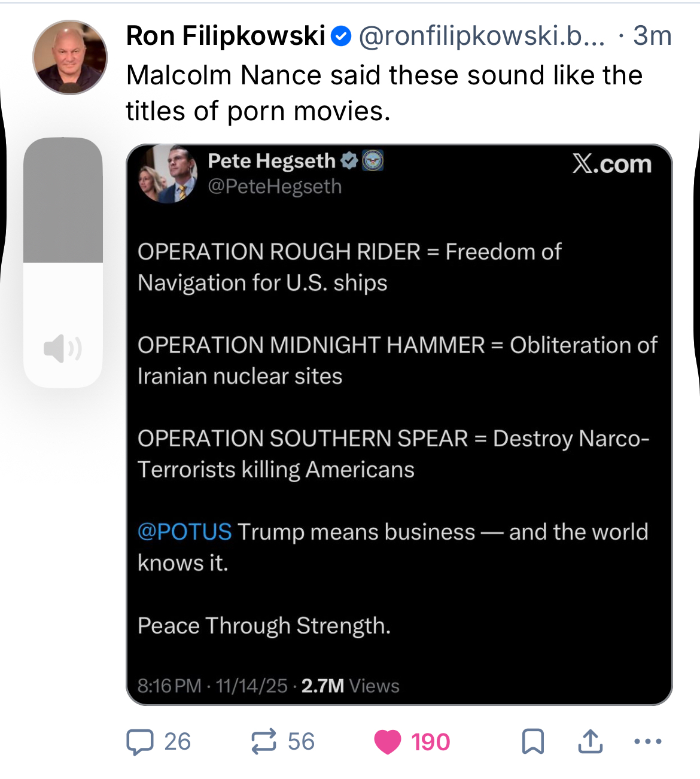The width and height of the screenshot is (700, 779).
Task: Click the 3m post timestamp
Action: tap(652, 36)
